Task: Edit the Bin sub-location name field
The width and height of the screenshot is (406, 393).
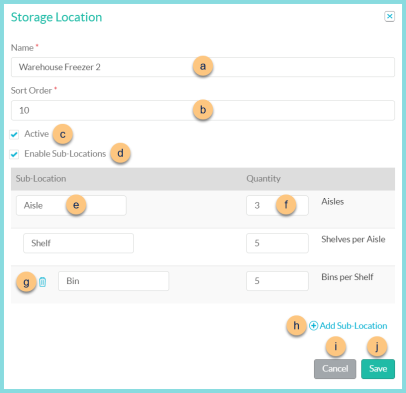Action: 113,281
